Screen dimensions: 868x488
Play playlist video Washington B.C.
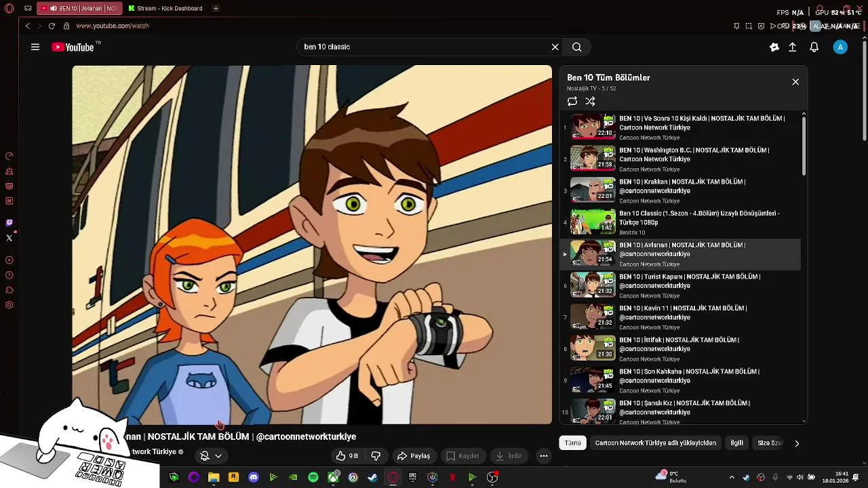[x=680, y=159]
